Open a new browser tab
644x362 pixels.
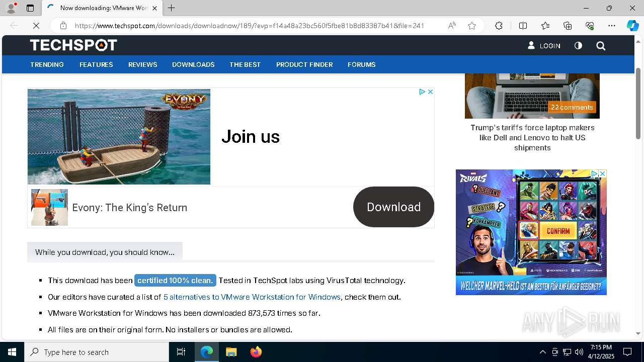[x=172, y=8]
